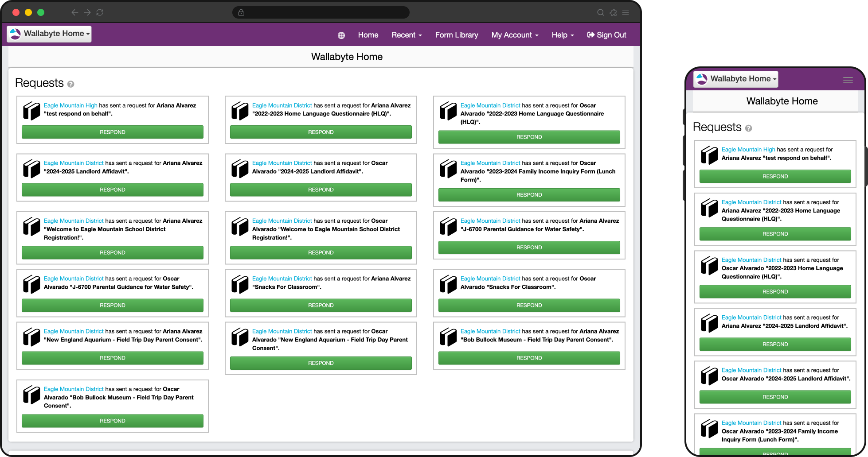The width and height of the screenshot is (868, 457).
Task: Expand the mobile Wallabyte Home dropdown
Action: click(x=735, y=79)
